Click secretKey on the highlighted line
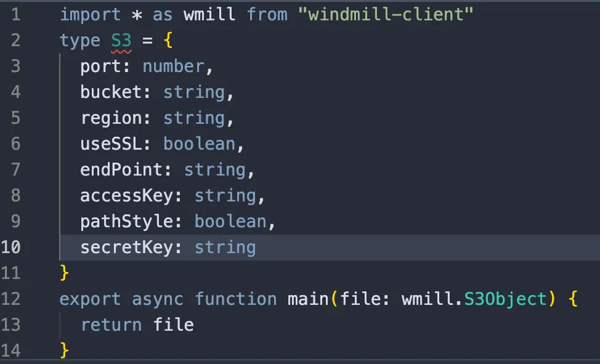This screenshot has width=600, height=364. (126, 247)
